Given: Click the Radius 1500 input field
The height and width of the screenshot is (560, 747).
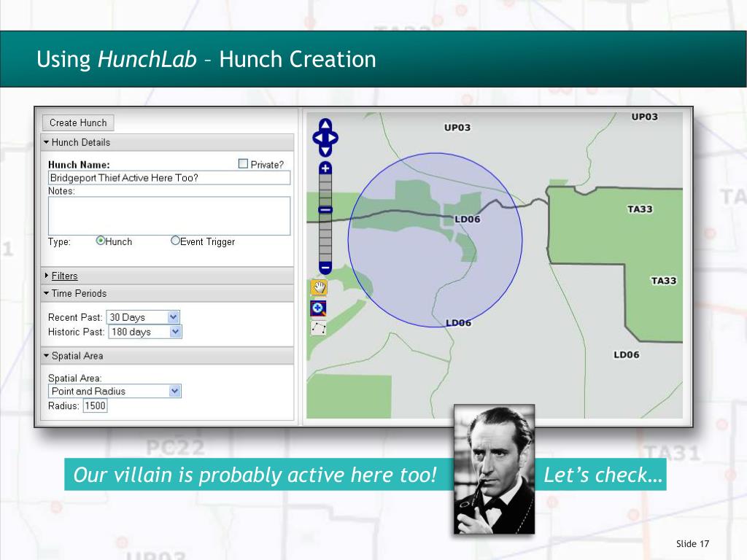Looking at the screenshot, I should click(x=96, y=405).
